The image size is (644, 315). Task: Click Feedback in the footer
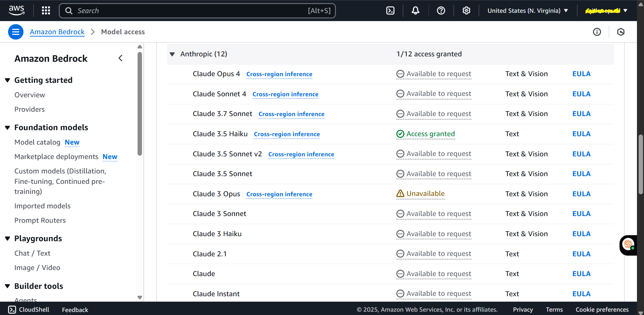pyautogui.click(x=75, y=310)
